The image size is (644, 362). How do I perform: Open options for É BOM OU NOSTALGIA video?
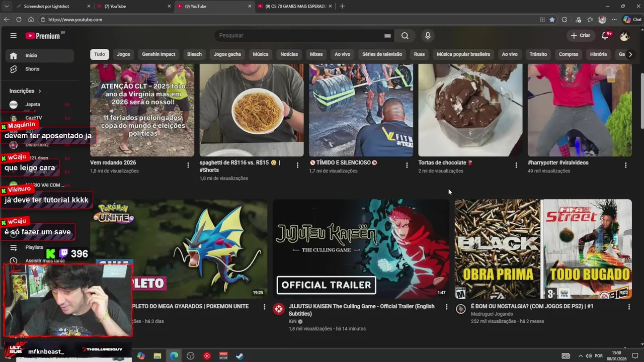pyautogui.click(x=628, y=307)
